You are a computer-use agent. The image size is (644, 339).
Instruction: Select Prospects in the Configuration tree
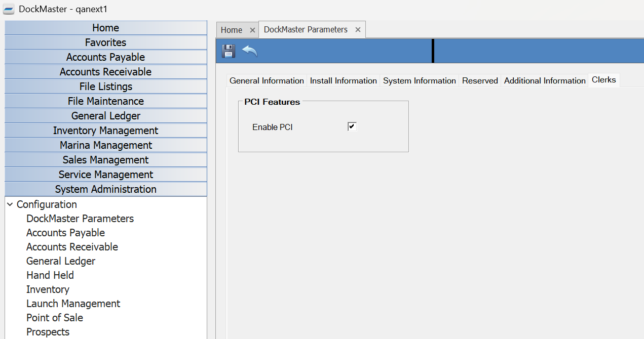tap(48, 332)
